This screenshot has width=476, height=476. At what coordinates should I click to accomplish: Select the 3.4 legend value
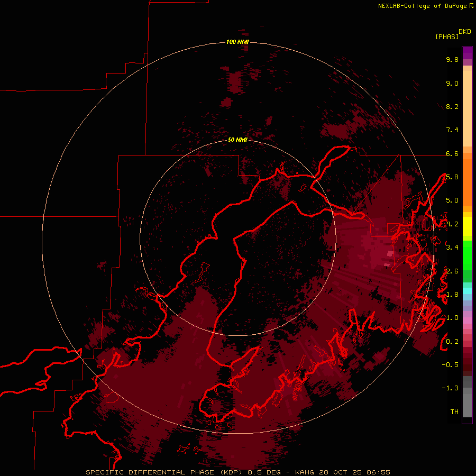(452, 248)
